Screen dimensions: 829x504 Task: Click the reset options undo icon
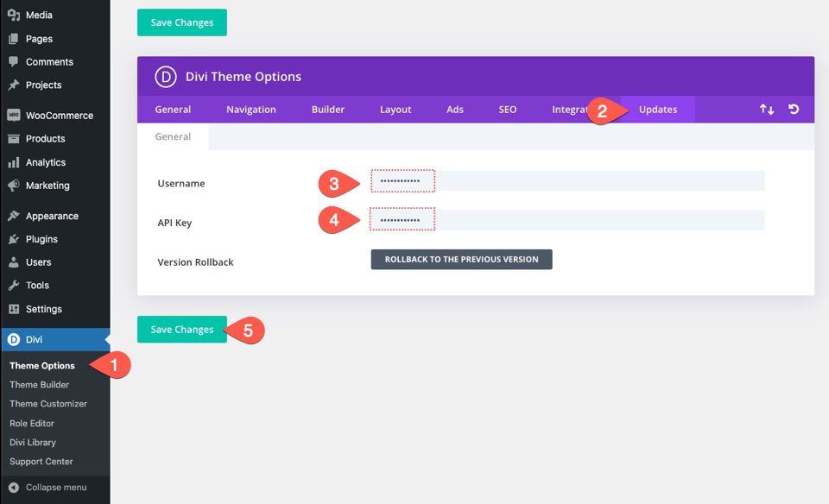coord(794,110)
